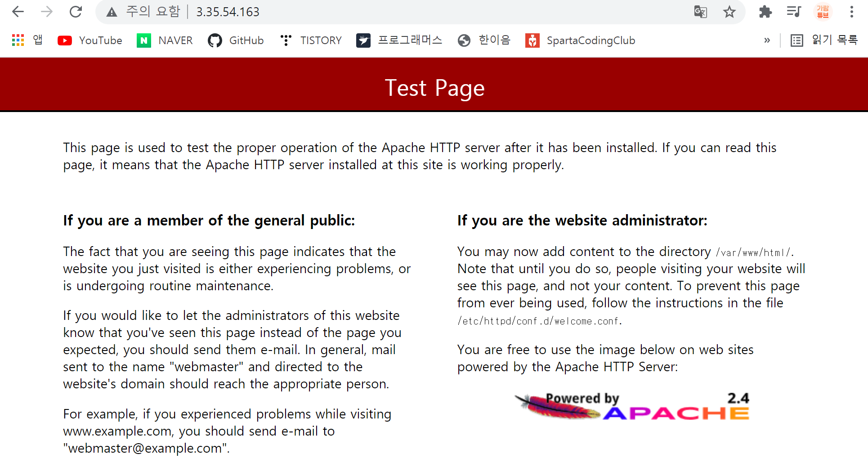
Task: Open the Extensions puzzle icon
Action: 765,12
